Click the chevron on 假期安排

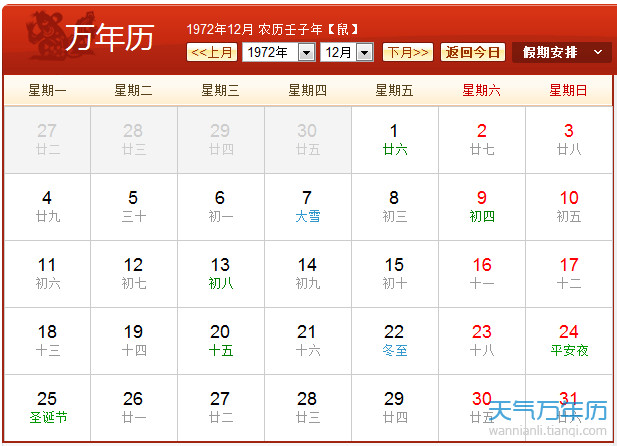click(598, 52)
